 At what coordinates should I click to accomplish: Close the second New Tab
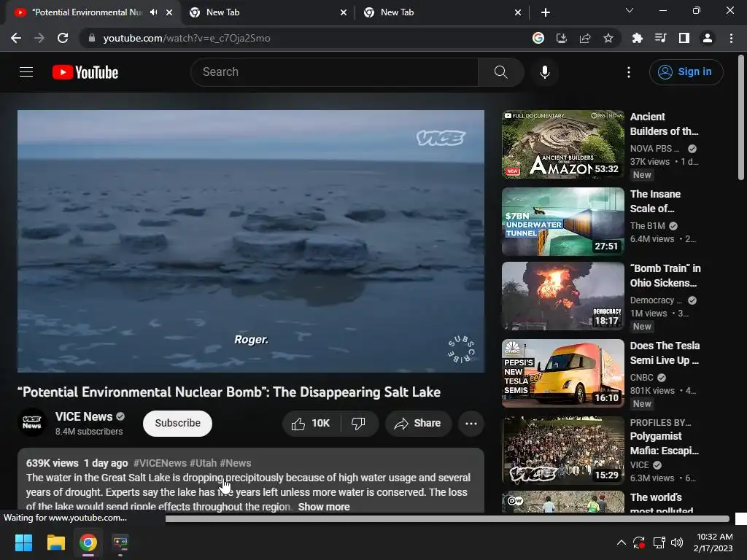coord(344,12)
